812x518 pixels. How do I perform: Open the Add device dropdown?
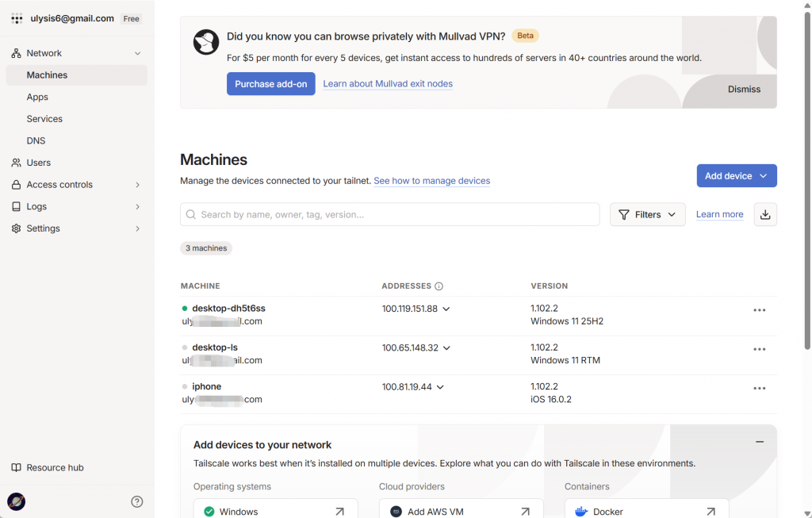pos(737,175)
